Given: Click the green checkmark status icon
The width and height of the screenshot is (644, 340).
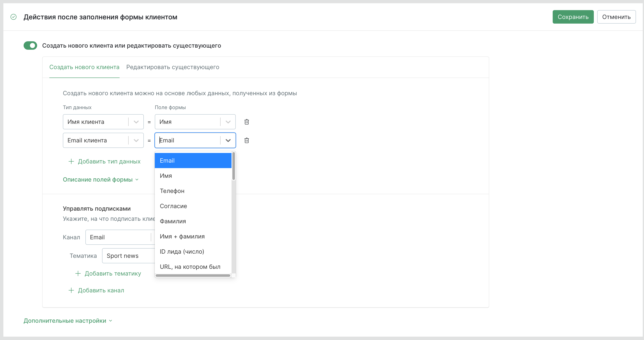Looking at the screenshot, I should [14, 17].
